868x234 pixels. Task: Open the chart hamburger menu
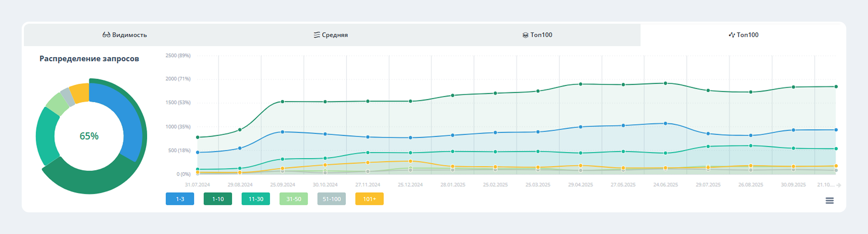(x=830, y=200)
